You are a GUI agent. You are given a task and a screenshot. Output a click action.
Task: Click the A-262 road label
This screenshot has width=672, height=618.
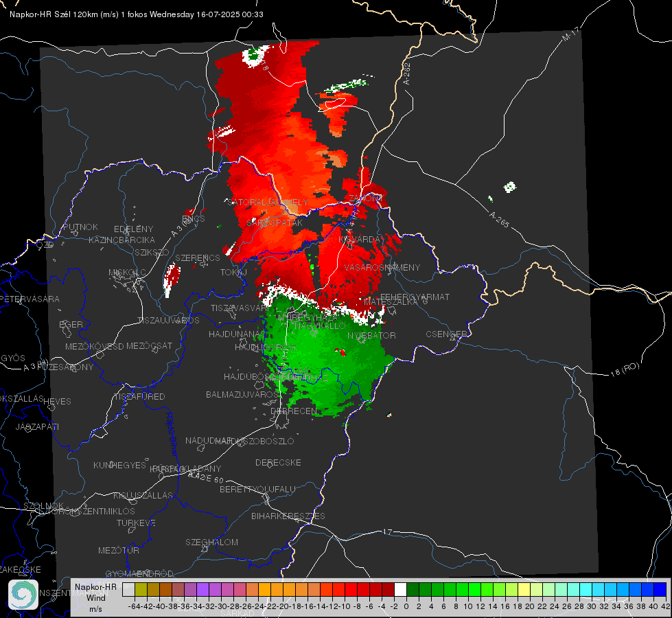point(407,73)
